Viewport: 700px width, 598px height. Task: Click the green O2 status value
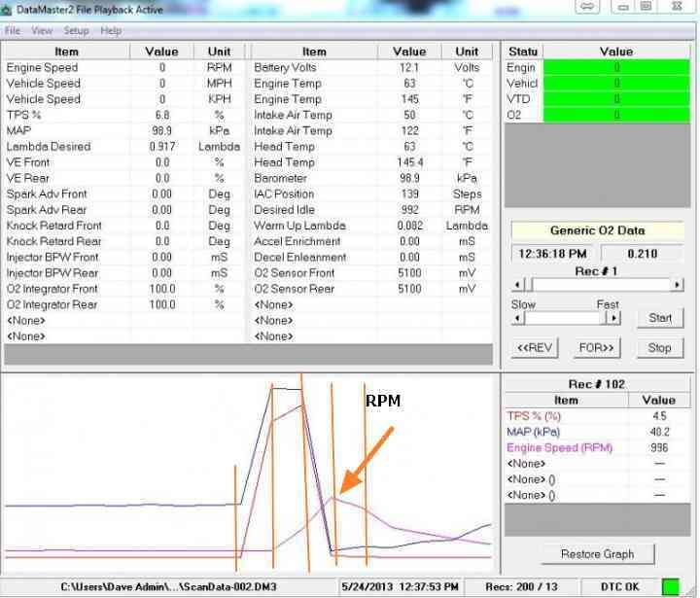(616, 115)
